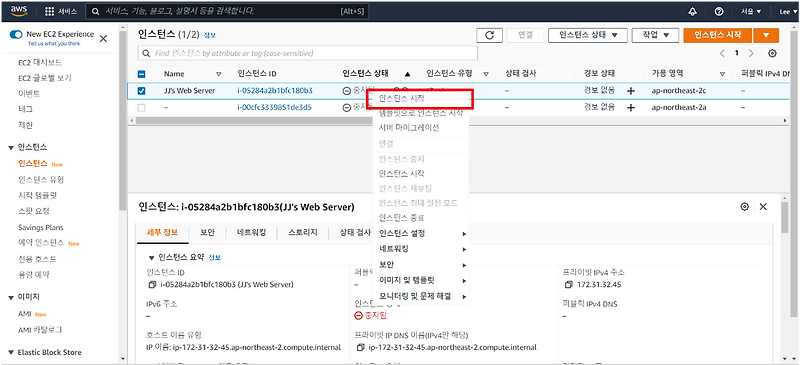This screenshot has height=365, width=800.
Task: Click Tell us what you think link
Action: point(54,44)
